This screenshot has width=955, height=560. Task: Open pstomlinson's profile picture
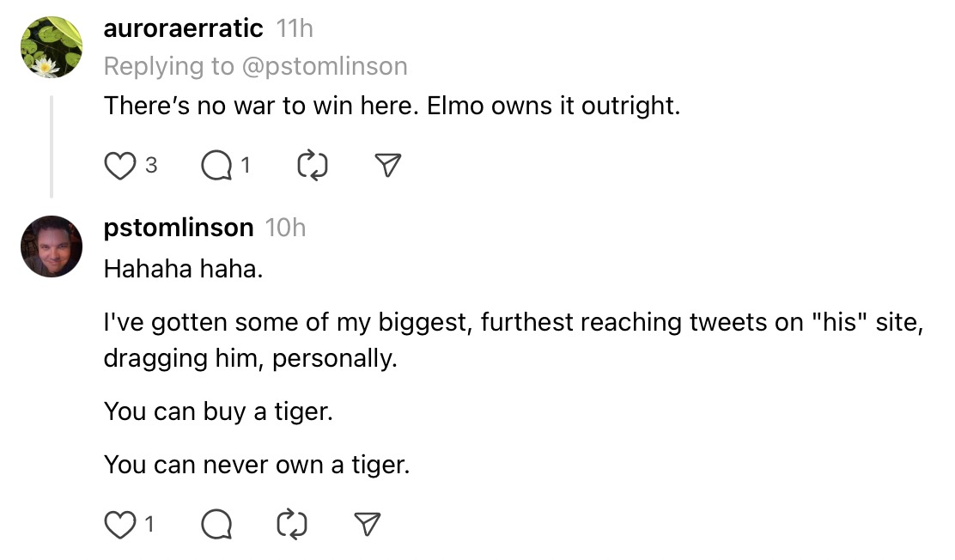pos(52,247)
